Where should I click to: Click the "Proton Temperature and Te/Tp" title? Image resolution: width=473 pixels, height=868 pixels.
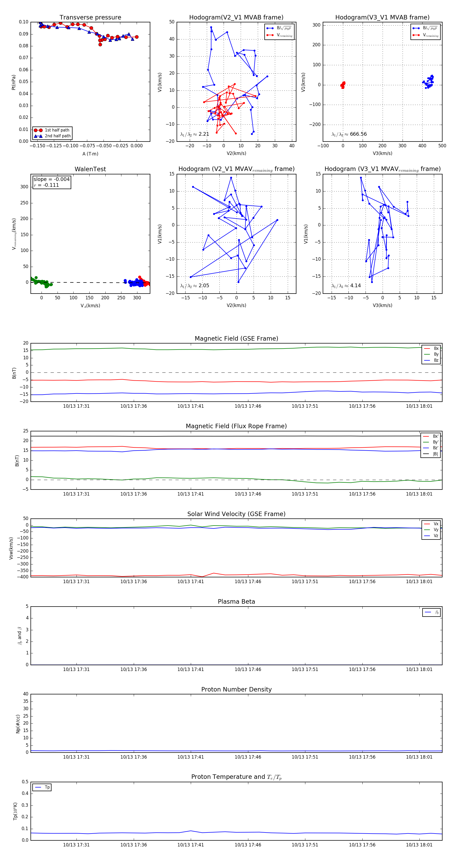pyautogui.click(x=236, y=777)
